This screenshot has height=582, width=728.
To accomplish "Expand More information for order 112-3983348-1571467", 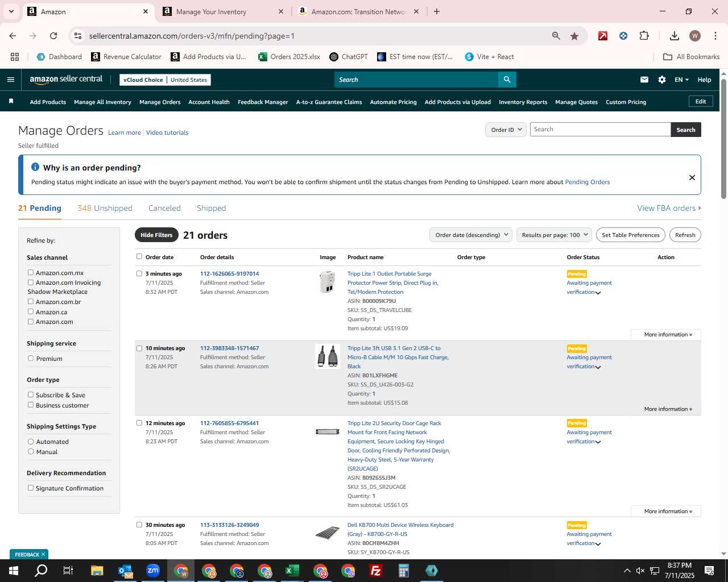I will coord(668,409).
